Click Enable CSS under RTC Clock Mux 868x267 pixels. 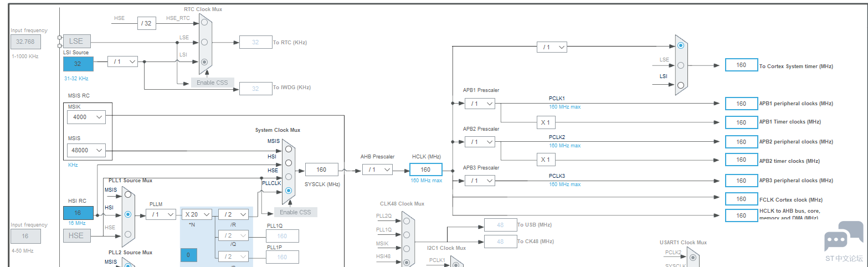point(213,83)
